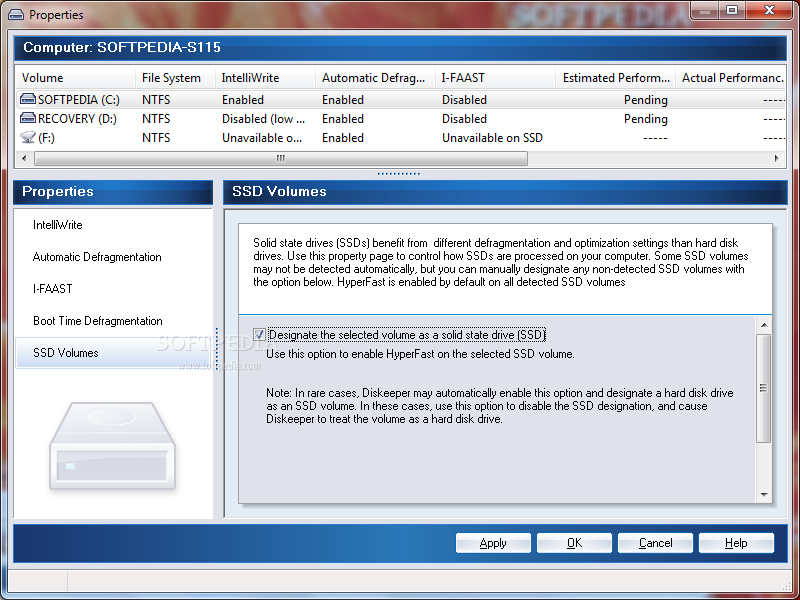Sort by Automatic Defrag column header

coord(376,78)
